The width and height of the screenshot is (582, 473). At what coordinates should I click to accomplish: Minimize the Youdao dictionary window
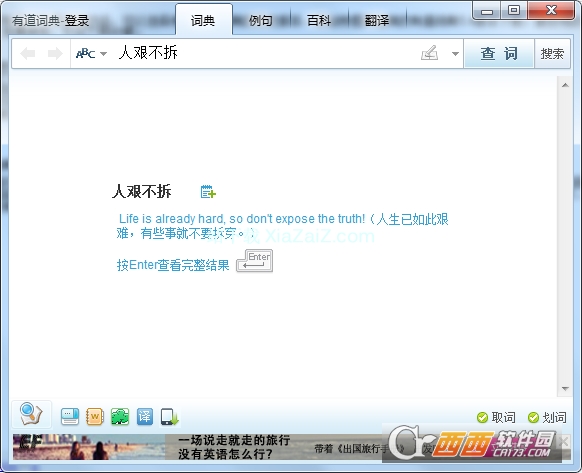coord(487,11)
